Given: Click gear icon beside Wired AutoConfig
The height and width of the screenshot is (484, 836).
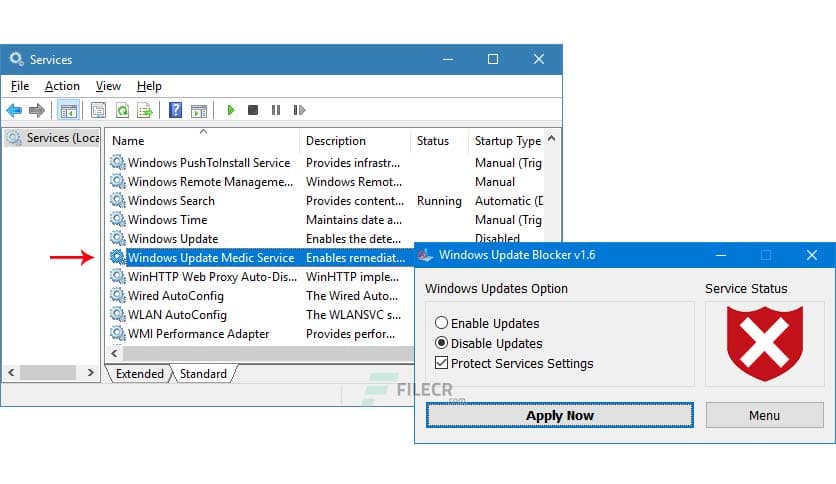Looking at the screenshot, I should pyautogui.click(x=117, y=295).
